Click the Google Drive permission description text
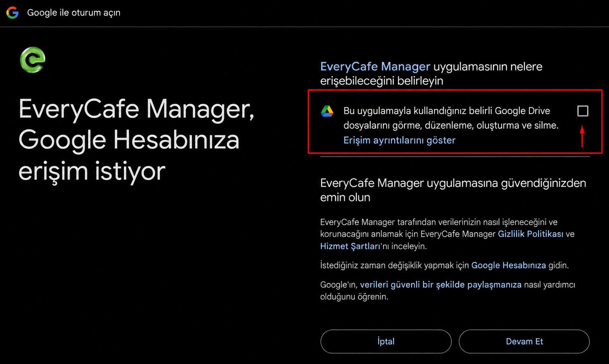The height and width of the screenshot is (364, 609). [x=451, y=118]
